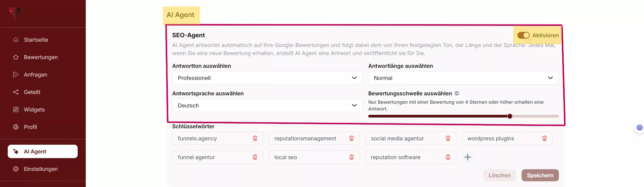Open Einstellungen from the sidebar

tap(41, 169)
